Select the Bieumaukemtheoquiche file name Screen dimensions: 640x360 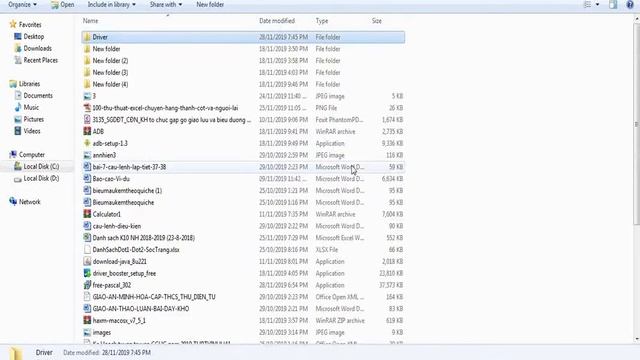click(x=123, y=202)
